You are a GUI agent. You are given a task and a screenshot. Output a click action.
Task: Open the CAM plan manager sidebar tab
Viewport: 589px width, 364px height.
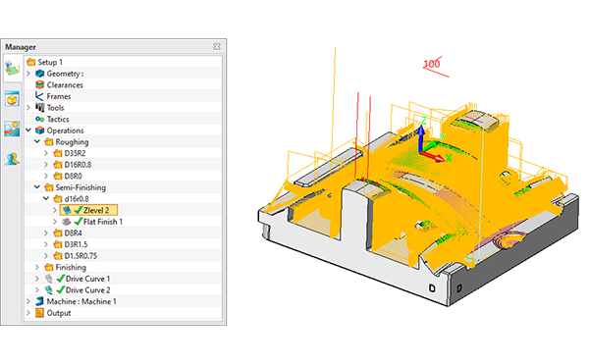point(12,69)
